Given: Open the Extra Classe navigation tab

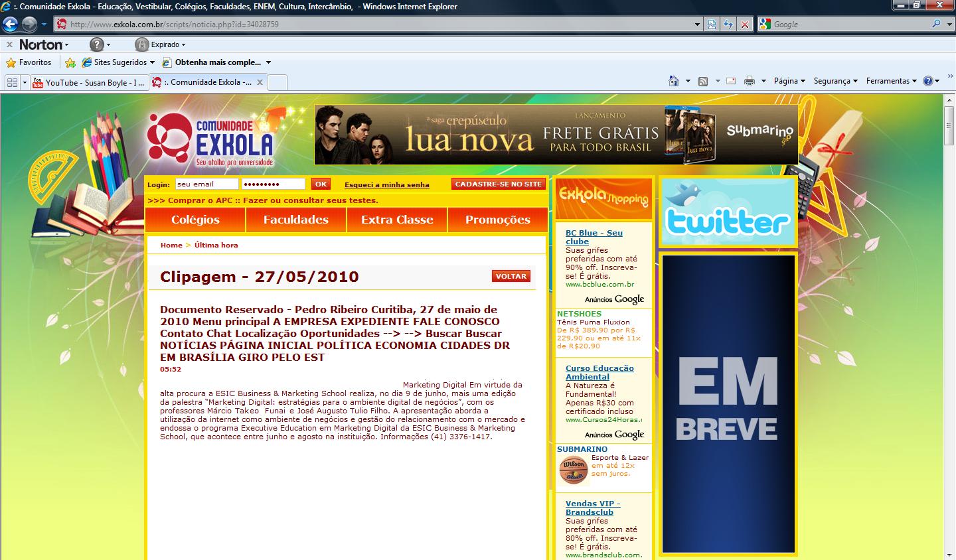Looking at the screenshot, I should pyautogui.click(x=397, y=220).
